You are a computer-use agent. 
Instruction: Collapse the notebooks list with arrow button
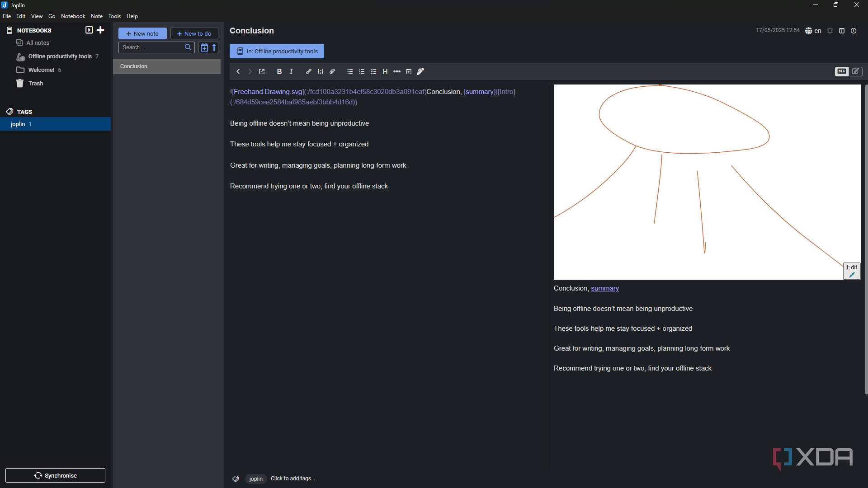(x=89, y=30)
